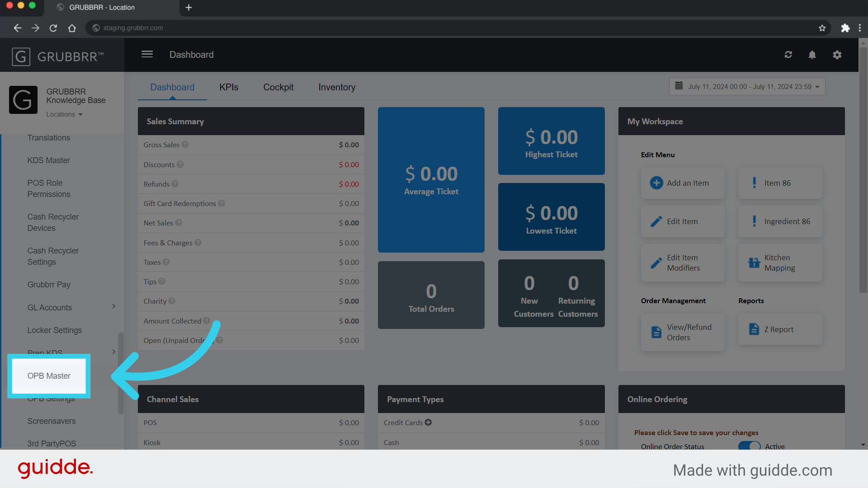Switch to the Inventory tab

tap(337, 87)
